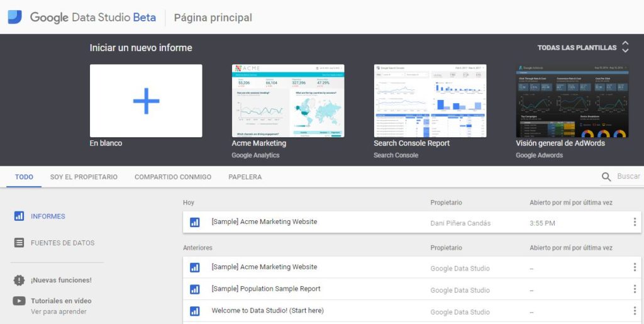Image resolution: width=644 pixels, height=324 pixels.
Task: Open options menu for Welcome to Data Studio
Action: click(635, 311)
